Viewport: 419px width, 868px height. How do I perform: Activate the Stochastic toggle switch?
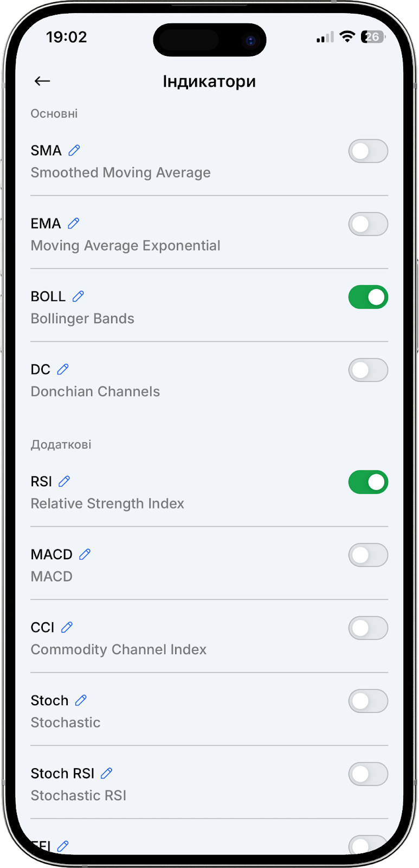coord(368,701)
